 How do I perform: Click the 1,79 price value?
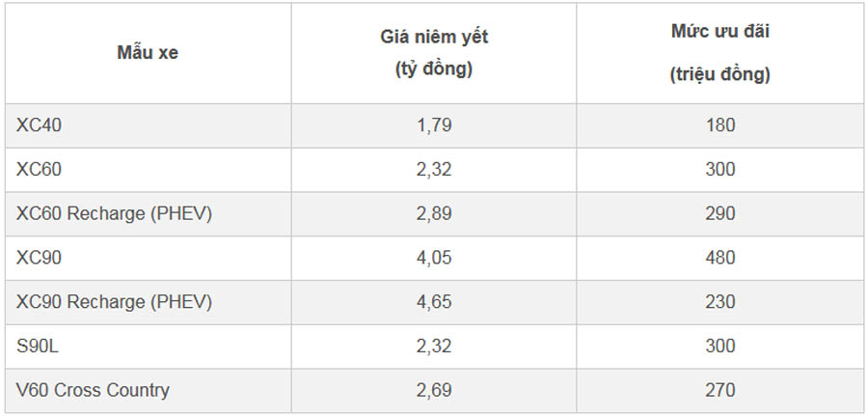434,125
